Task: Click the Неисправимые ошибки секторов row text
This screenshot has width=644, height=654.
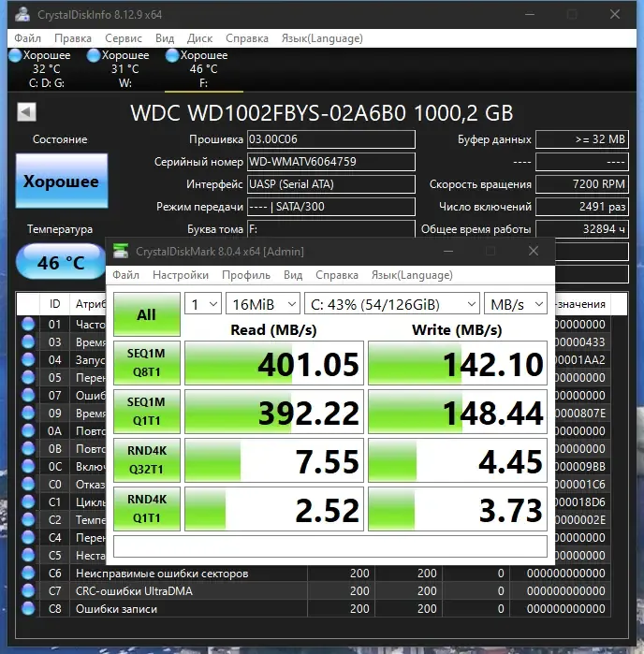Action: 162,574
